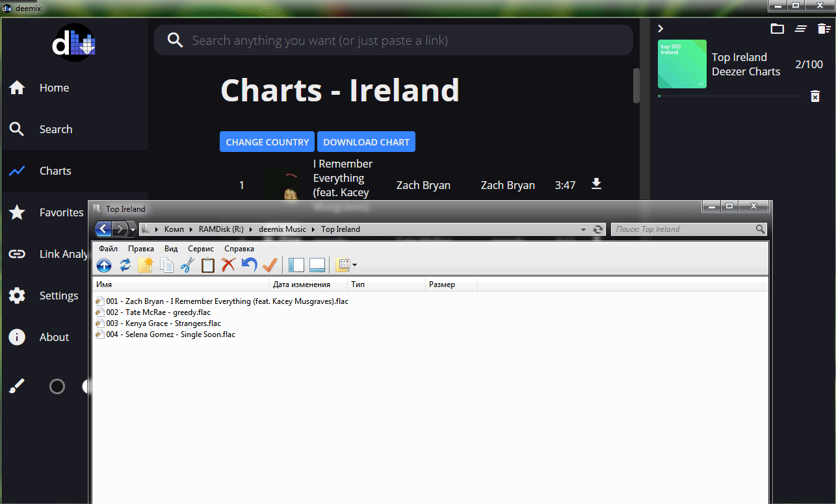This screenshot has height=504, width=836.
Task: Sort files by Дата изменения column
Action: coord(309,284)
